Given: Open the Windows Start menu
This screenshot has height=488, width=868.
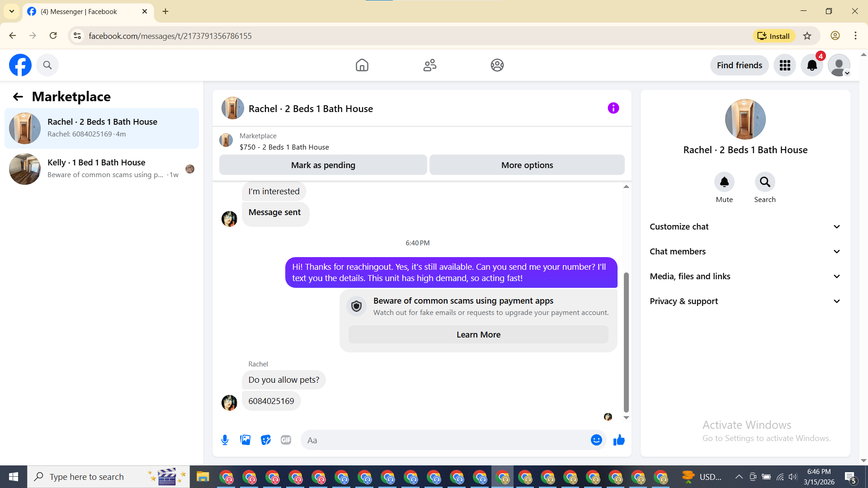Looking at the screenshot, I should point(14,477).
